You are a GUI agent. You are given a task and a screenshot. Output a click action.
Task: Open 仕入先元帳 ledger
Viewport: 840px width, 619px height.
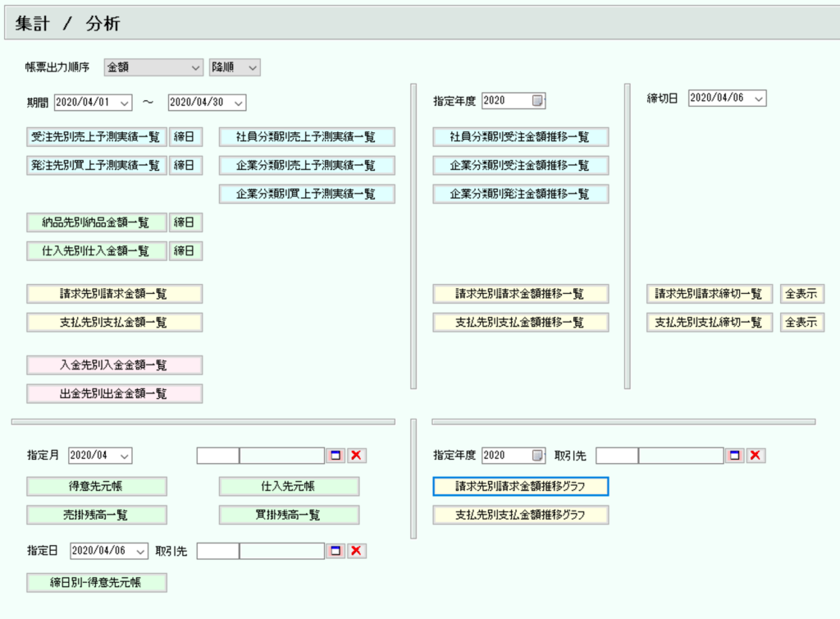pos(289,486)
